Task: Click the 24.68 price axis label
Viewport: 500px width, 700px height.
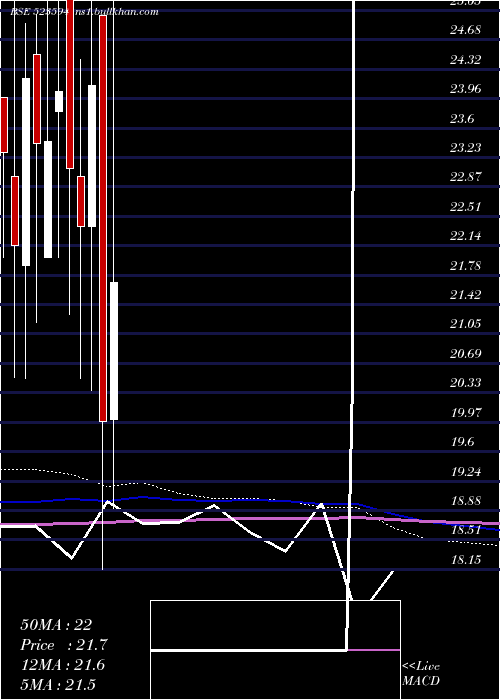Action: 465,30
